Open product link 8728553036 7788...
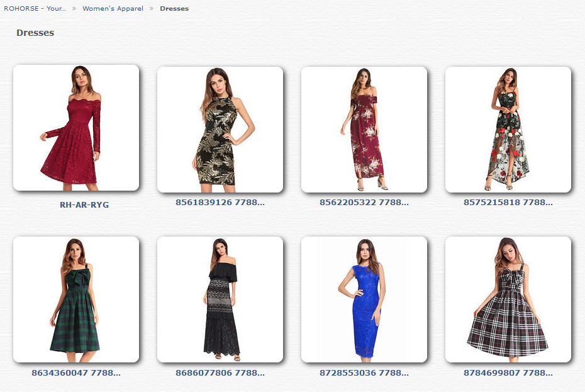The height and width of the screenshot is (392, 585). click(x=364, y=372)
